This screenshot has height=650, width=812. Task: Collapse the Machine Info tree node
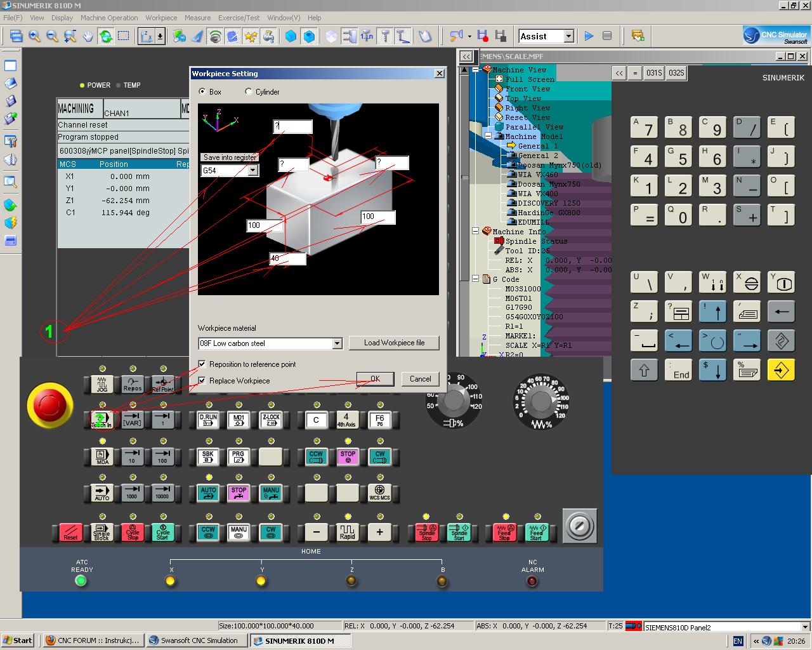pyautogui.click(x=476, y=232)
